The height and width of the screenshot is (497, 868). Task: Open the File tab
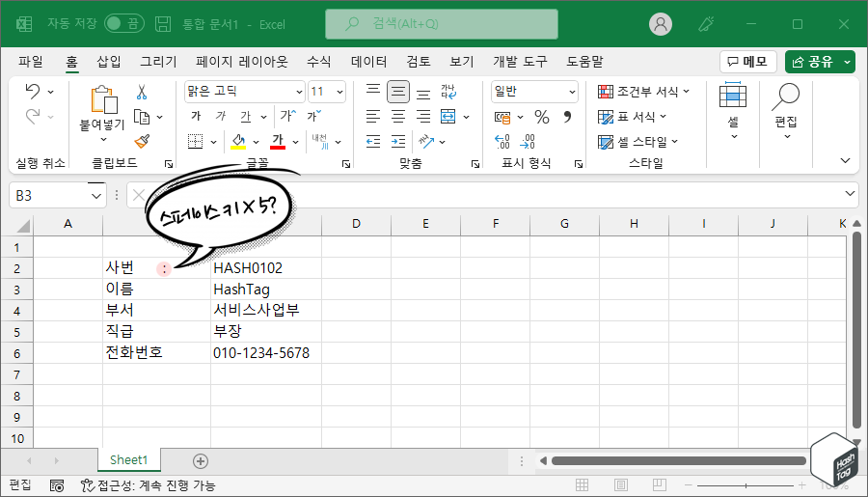(31, 62)
